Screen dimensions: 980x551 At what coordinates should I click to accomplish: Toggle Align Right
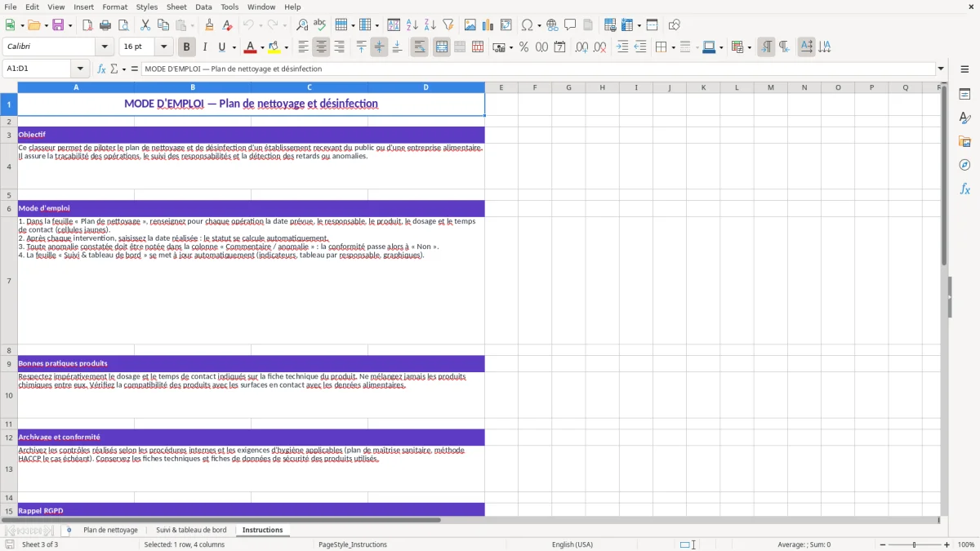tap(339, 47)
